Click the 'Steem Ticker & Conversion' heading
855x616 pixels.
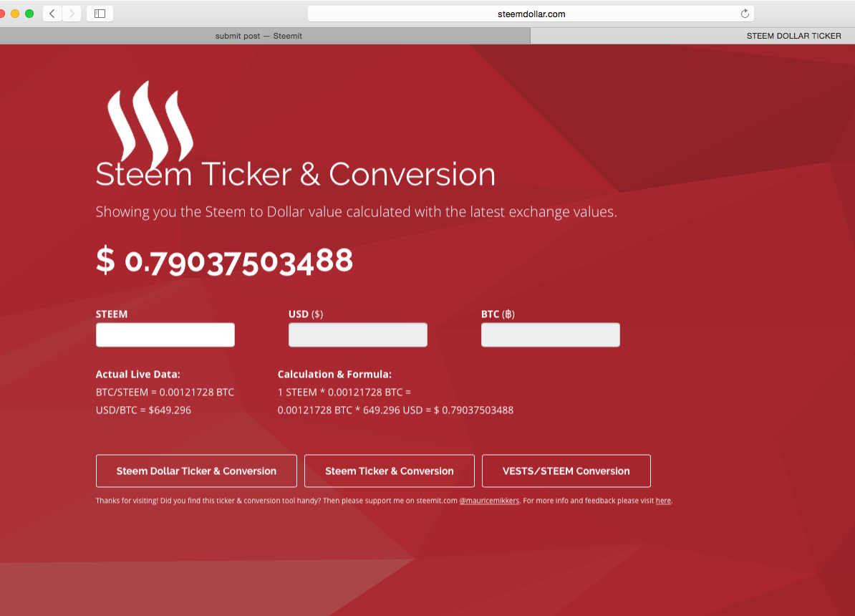pos(296,174)
